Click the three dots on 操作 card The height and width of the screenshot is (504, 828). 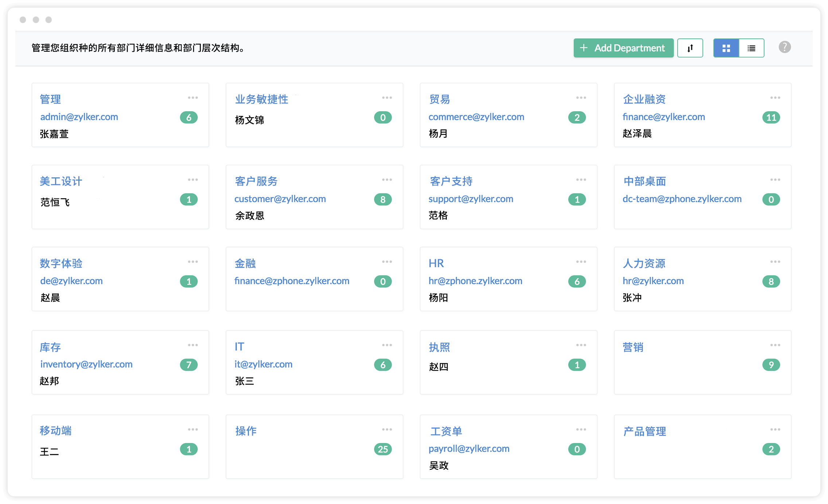(x=387, y=429)
